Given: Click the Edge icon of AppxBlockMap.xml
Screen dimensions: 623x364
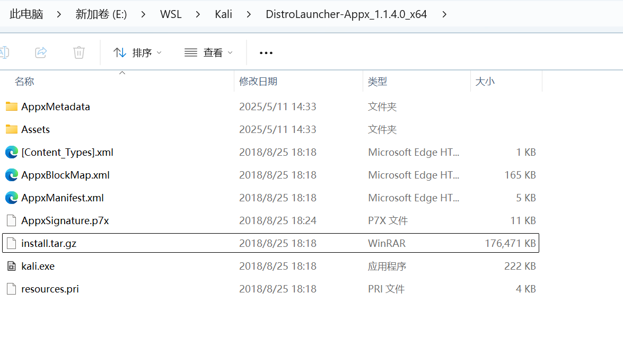Looking at the screenshot, I should click(12, 175).
